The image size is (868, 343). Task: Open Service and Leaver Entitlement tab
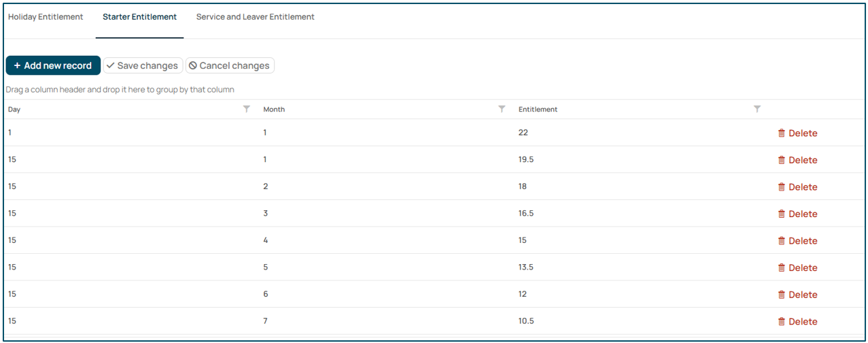point(256,17)
